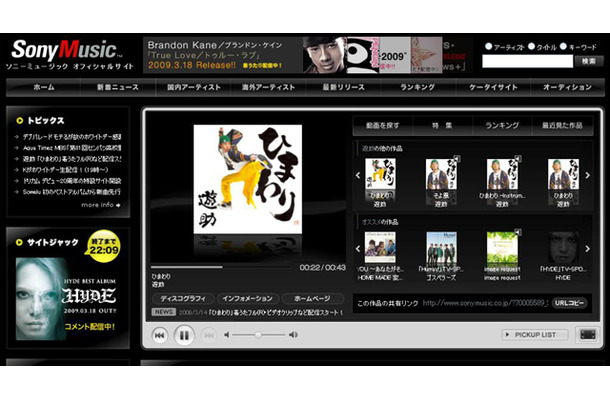Select the image request thumbnail
Screen dimensions: 610x400
(x=502, y=247)
